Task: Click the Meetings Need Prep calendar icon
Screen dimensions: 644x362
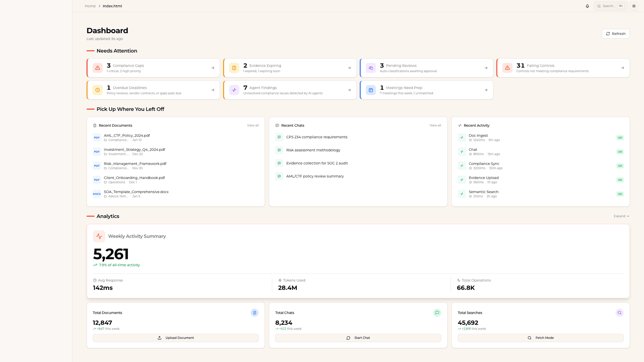Action: [371, 90]
